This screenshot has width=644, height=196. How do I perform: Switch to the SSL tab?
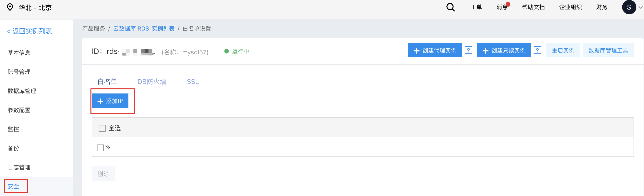(x=193, y=82)
